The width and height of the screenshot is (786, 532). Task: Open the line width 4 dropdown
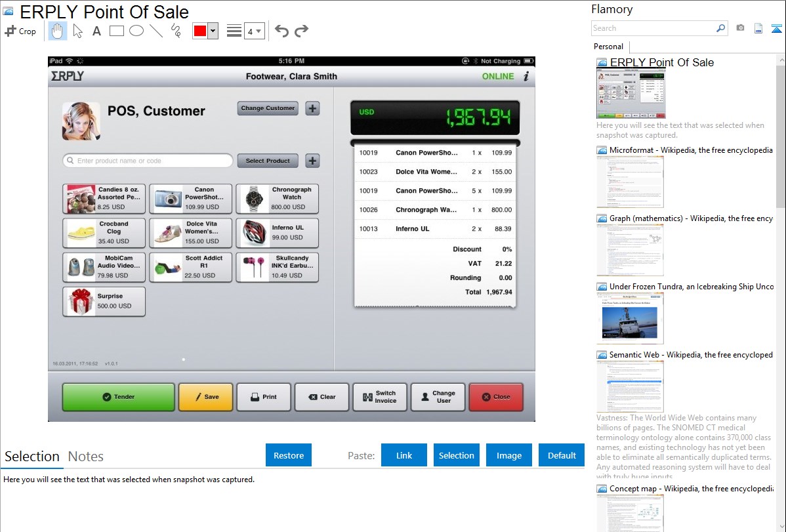(255, 31)
